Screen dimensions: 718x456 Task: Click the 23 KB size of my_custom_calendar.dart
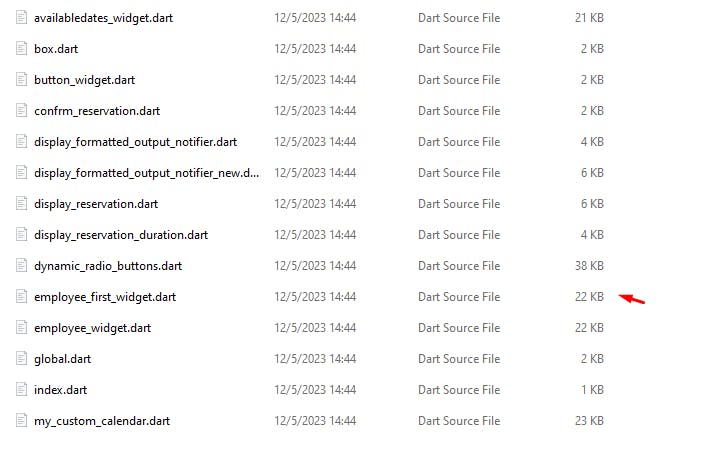pos(589,421)
